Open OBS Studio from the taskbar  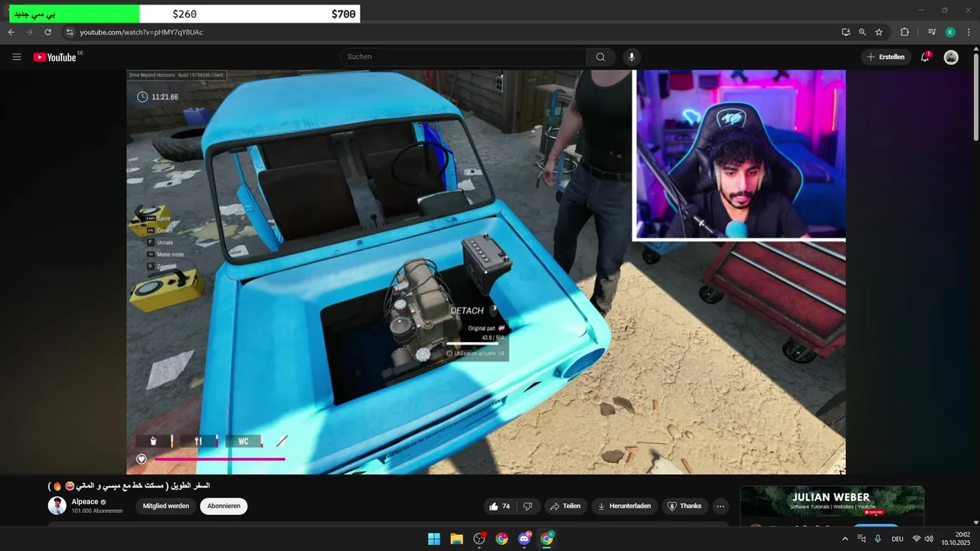tap(479, 539)
